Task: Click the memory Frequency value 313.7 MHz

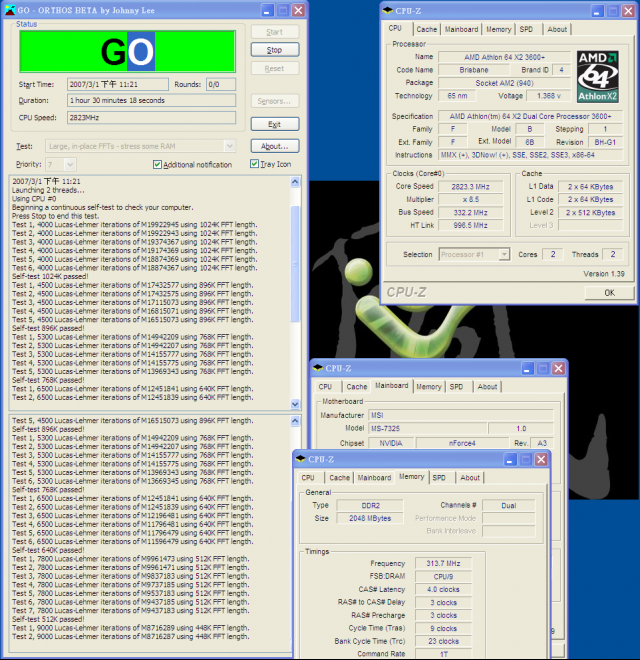Action: (443, 563)
